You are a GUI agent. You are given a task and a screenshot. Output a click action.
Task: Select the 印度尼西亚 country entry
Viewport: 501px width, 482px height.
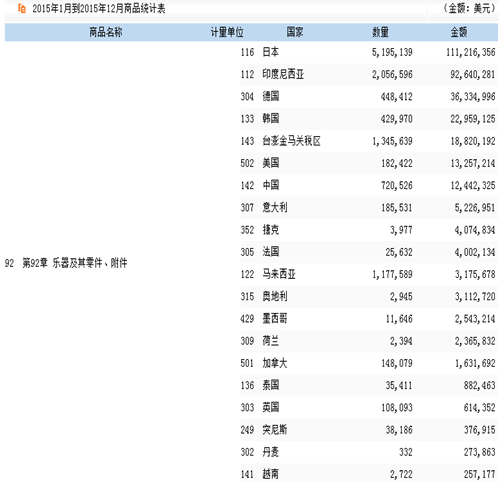click(x=283, y=74)
